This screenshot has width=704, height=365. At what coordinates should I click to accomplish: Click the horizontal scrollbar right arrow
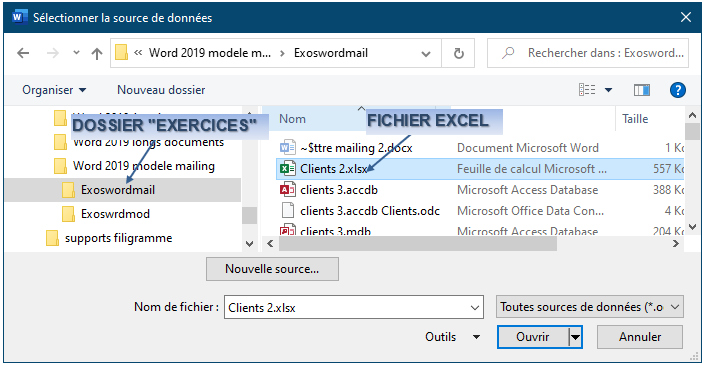click(676, 243)
